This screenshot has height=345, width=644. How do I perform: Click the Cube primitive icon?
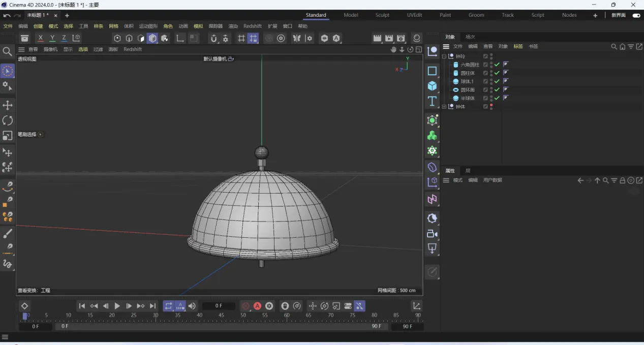coord(432,85)
